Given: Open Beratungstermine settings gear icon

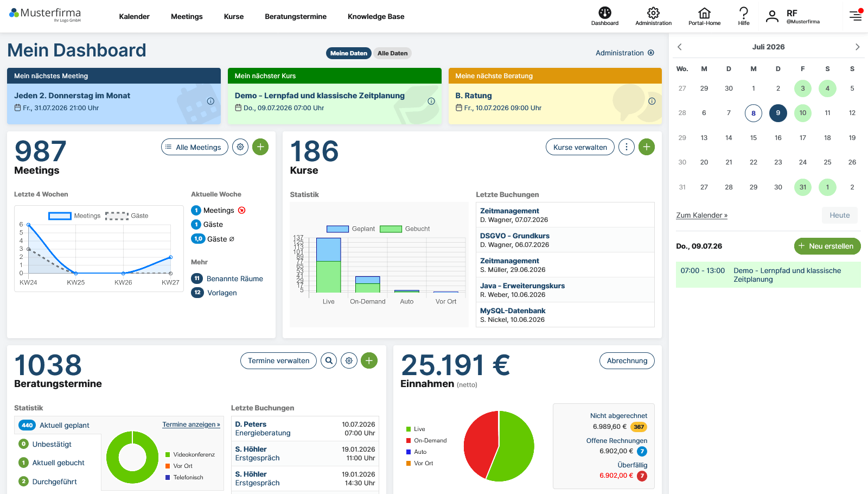Looking at the screenshot, I should pyautogui.click(x=349, y=360).
